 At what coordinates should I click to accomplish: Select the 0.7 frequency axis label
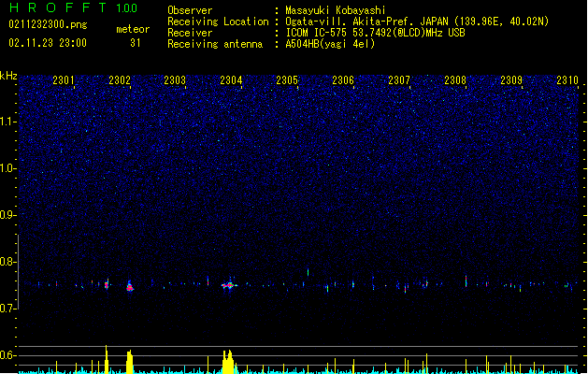pyautogui.click(x=7, y=309)
